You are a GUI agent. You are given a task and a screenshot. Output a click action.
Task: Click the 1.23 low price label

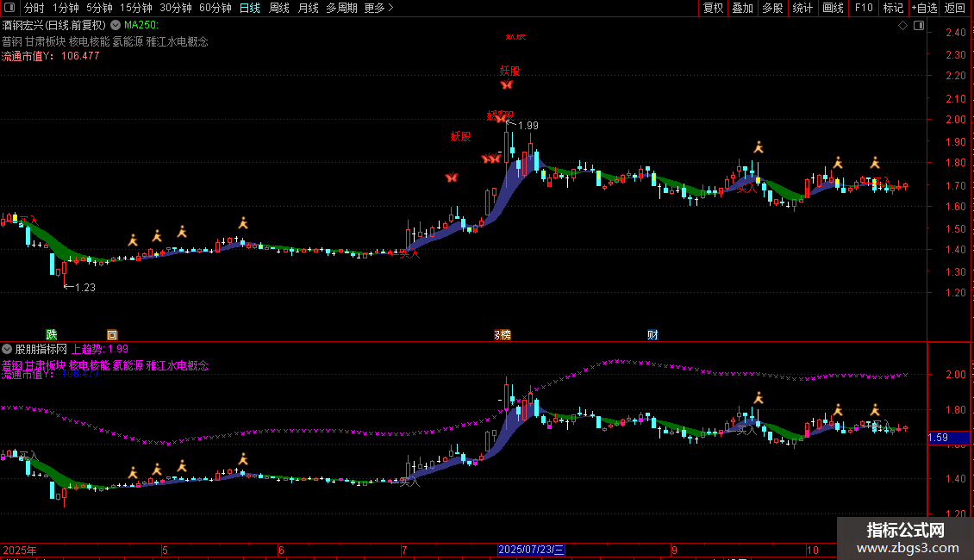pos(85,288)
